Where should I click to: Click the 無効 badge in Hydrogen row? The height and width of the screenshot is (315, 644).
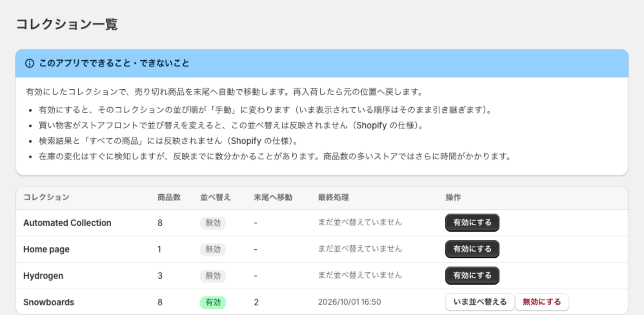pos(213,276)
